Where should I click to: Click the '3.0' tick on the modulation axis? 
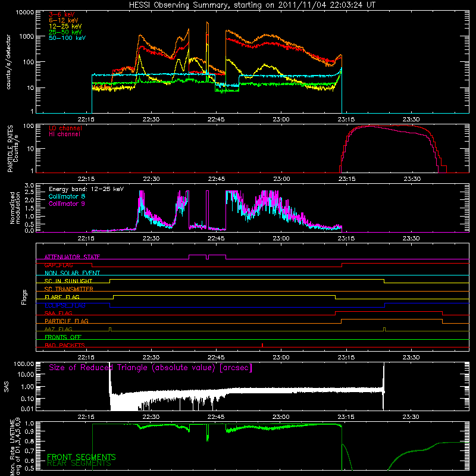pyautogui.click(x=29, y=186)
